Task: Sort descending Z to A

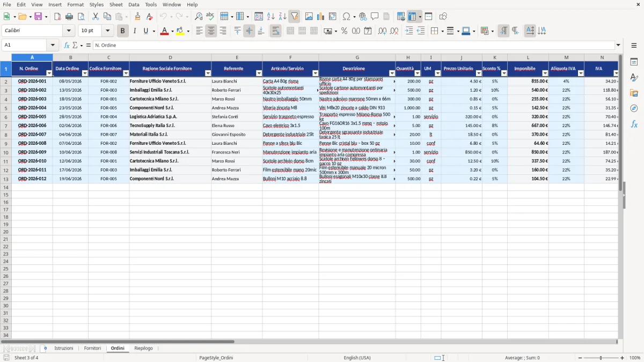Action: (282, 17)
